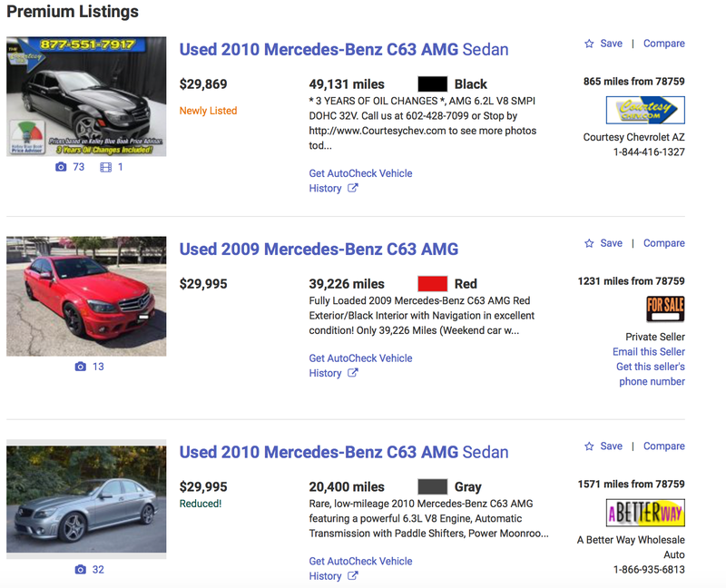This screenshot has height=588, width=726.
Task: Get AutoCheck Vehicle History for the black C63
Action: (360, 181)
